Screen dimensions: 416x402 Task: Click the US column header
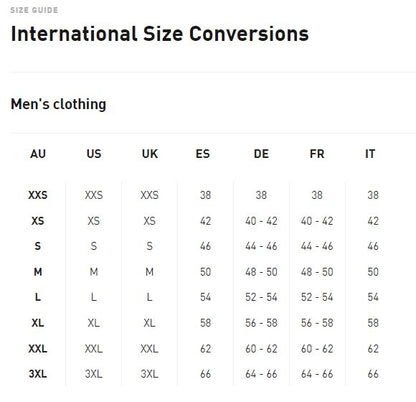click(x=94, y=154)
